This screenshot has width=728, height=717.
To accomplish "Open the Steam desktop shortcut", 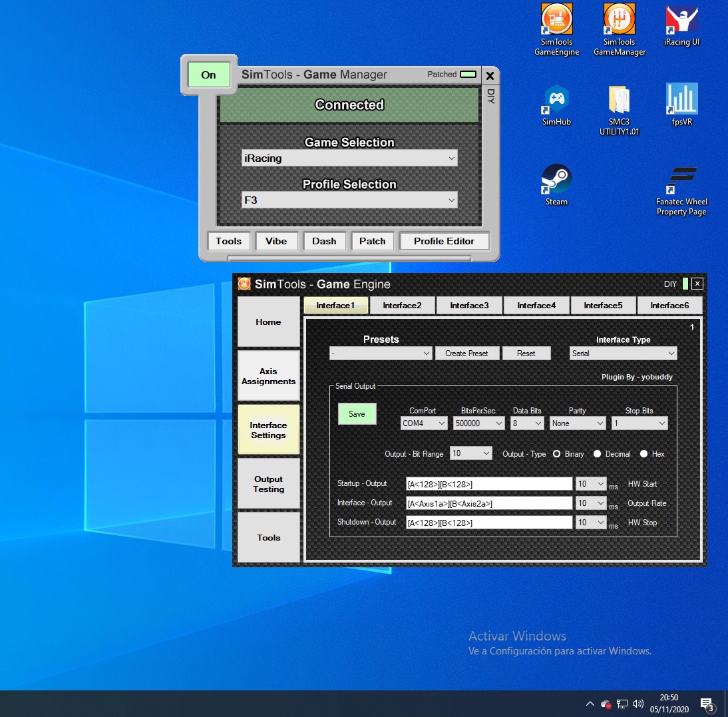I will (556, 185).
